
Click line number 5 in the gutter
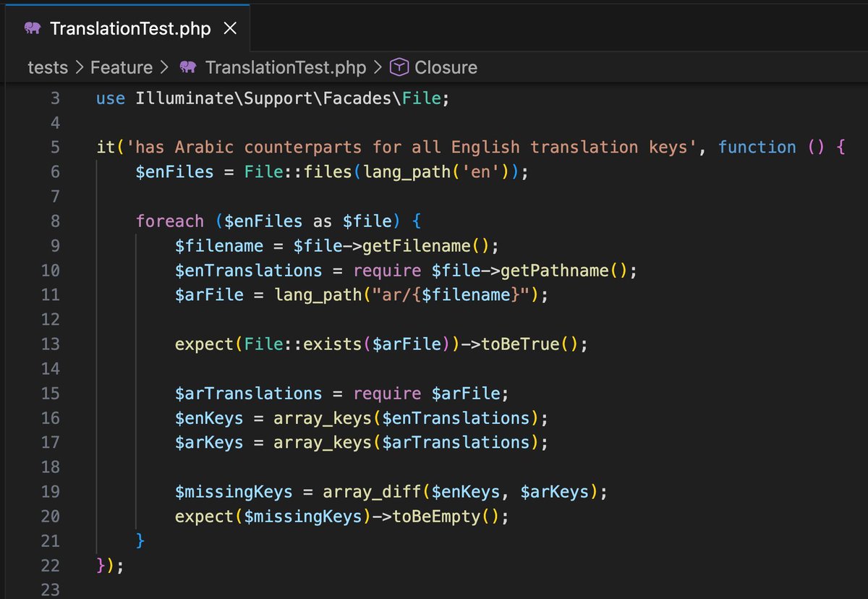[55, 148]
